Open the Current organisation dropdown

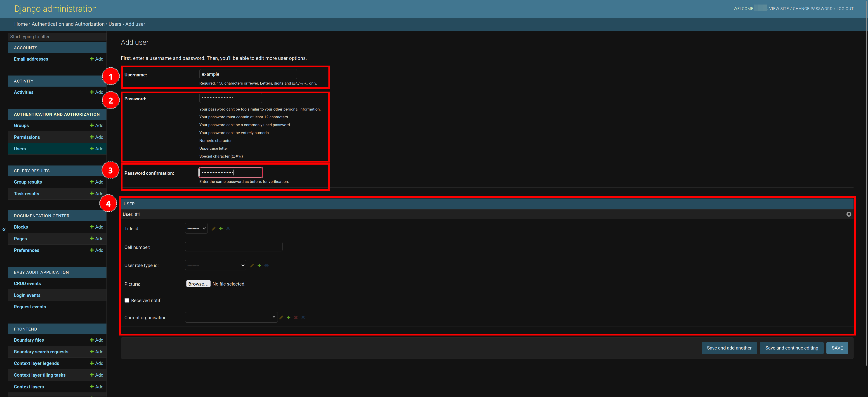[x=231, y=317]
